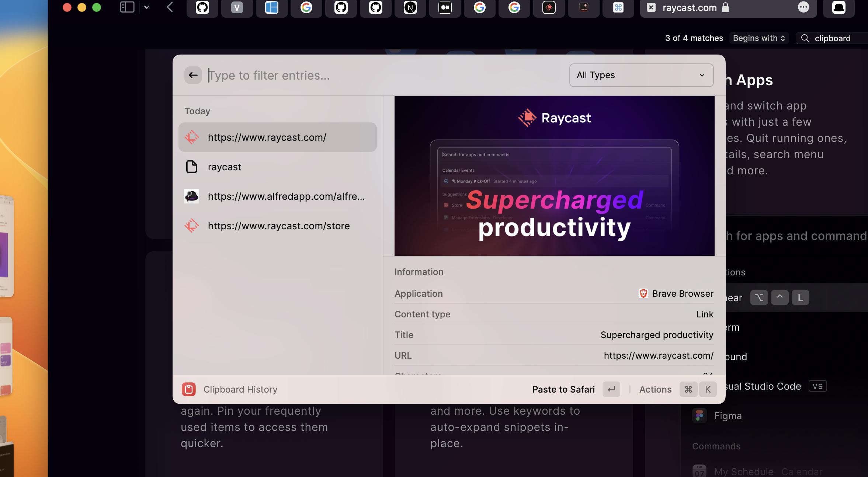The height and width of the screenshot is (477, 868).
Task: Click the Return key icon in footer
Action: (611, 389)
